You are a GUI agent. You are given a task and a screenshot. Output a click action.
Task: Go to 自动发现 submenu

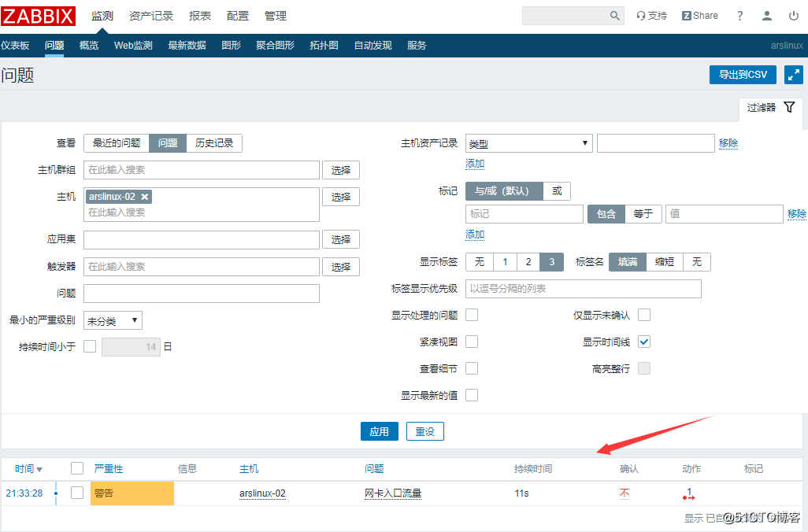click(372, 46)
